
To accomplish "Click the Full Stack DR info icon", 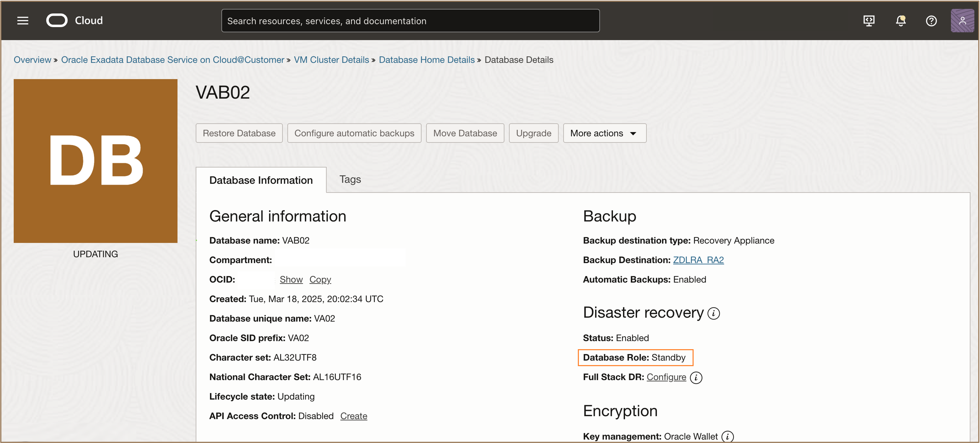I will [x=696, y=377].
